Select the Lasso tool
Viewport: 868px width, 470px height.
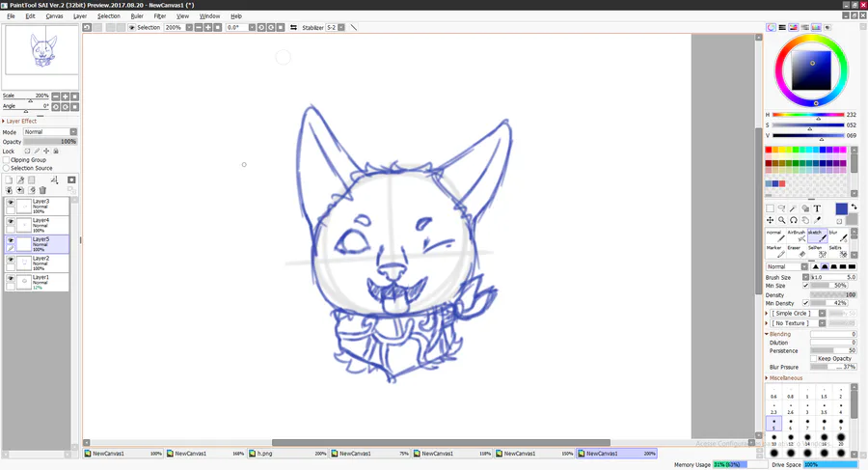pos(781,208)
